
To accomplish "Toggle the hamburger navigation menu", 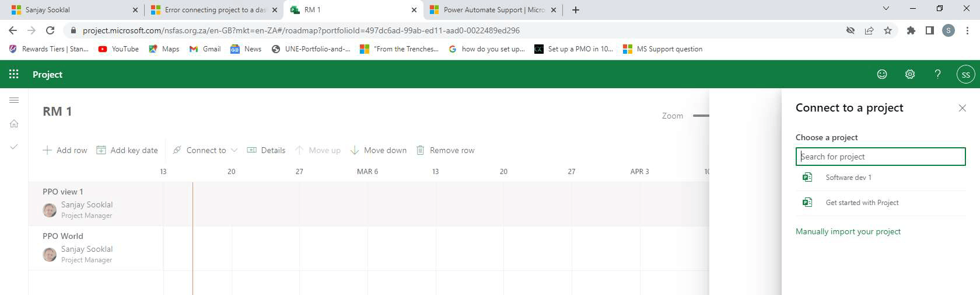I will (14, 100).
